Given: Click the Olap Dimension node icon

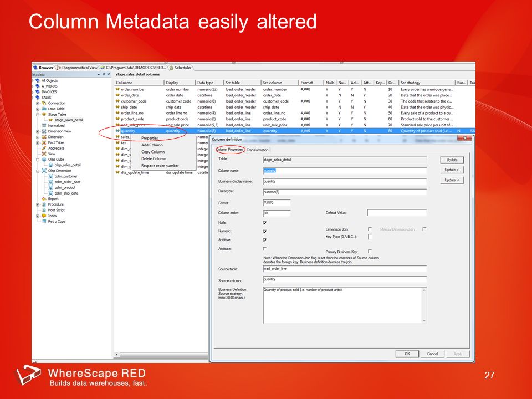Looking at the screenshot, I should click(44, 171).
